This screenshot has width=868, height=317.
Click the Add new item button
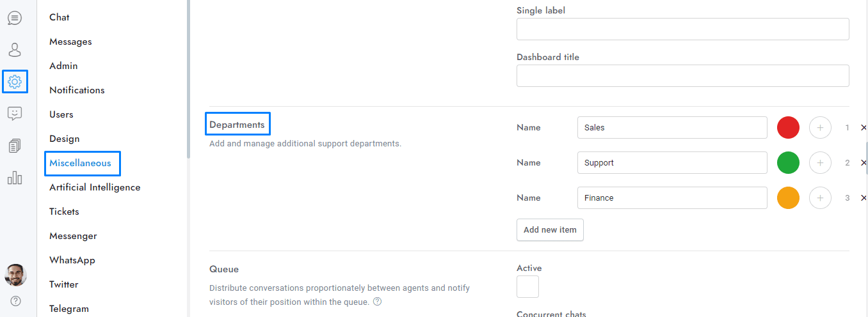pos(550,230)
